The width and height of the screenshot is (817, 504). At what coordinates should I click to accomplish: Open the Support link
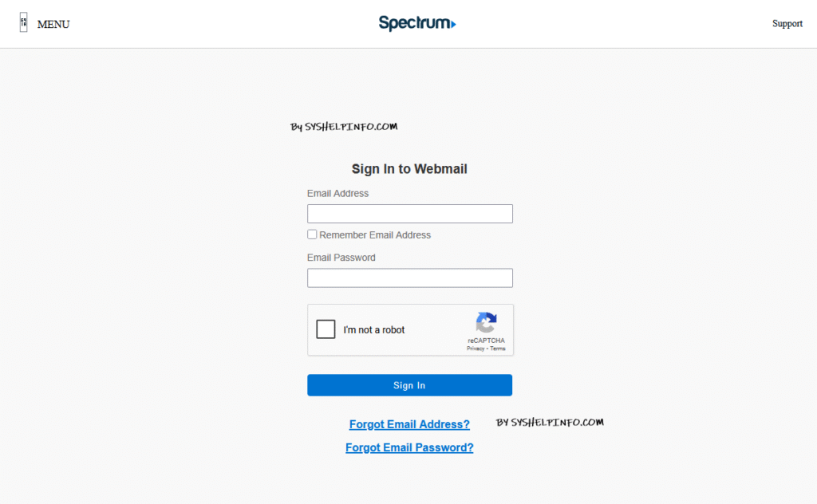coord(787,24)
